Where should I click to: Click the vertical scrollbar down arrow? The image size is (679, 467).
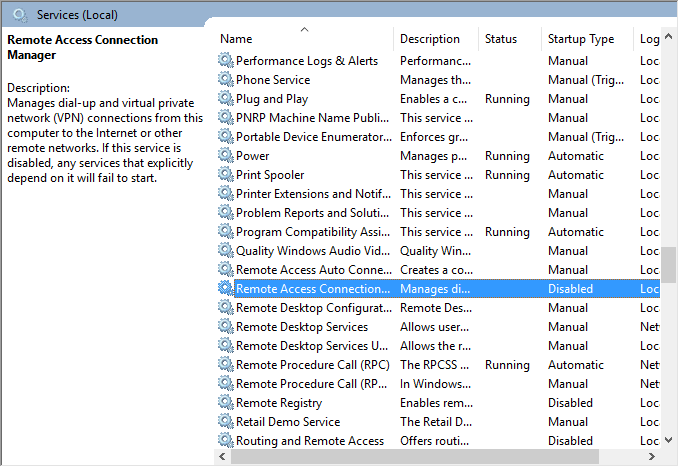[x=669, y=440]
